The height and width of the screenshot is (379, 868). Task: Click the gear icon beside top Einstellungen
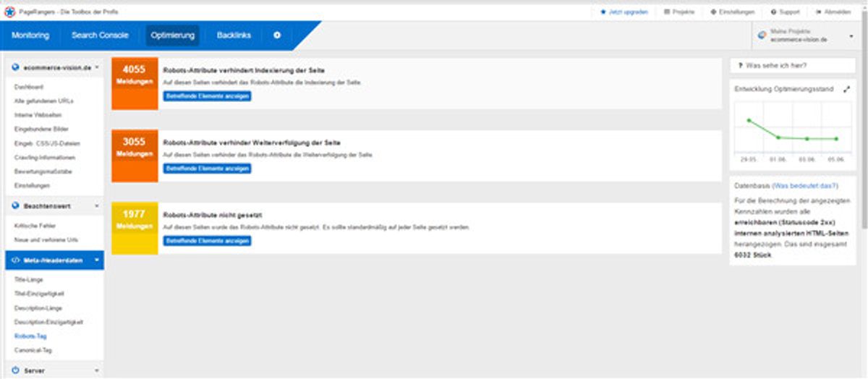pos(714,12)
